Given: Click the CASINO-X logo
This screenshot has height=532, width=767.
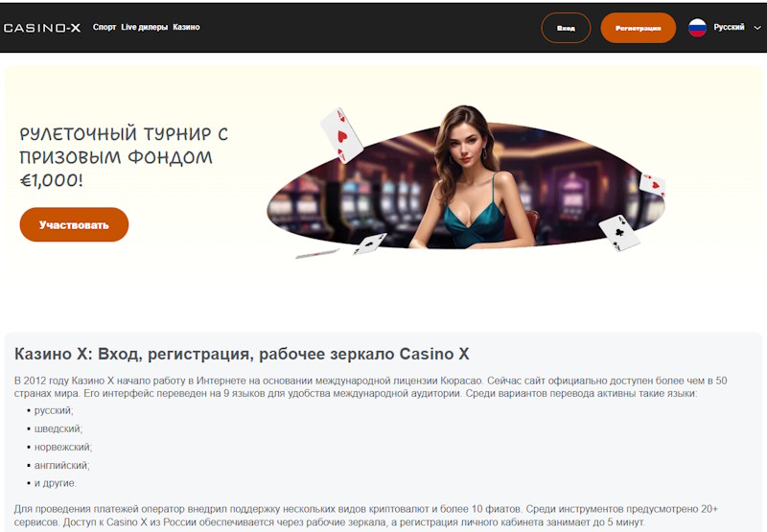Looking at the screenshot, I should pyautogui.click(x=42, y=28).
